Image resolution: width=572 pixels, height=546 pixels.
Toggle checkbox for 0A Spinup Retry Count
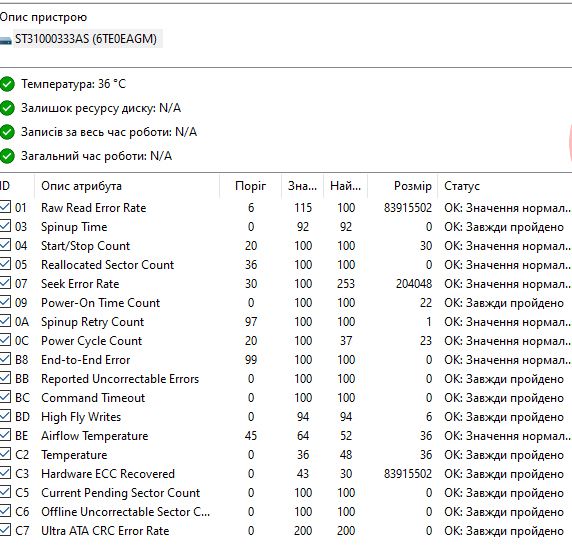tap(5, 321)
